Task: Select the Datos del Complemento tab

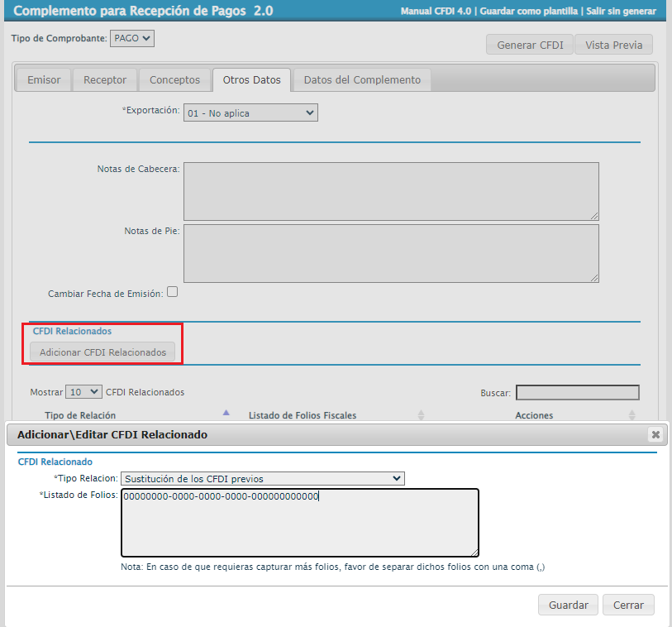Action: coord(362,80)
